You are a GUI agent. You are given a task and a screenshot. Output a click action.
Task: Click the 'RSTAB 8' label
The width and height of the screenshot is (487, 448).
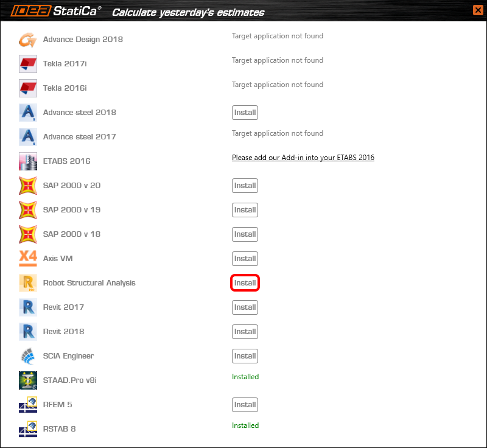pos(59,429)
